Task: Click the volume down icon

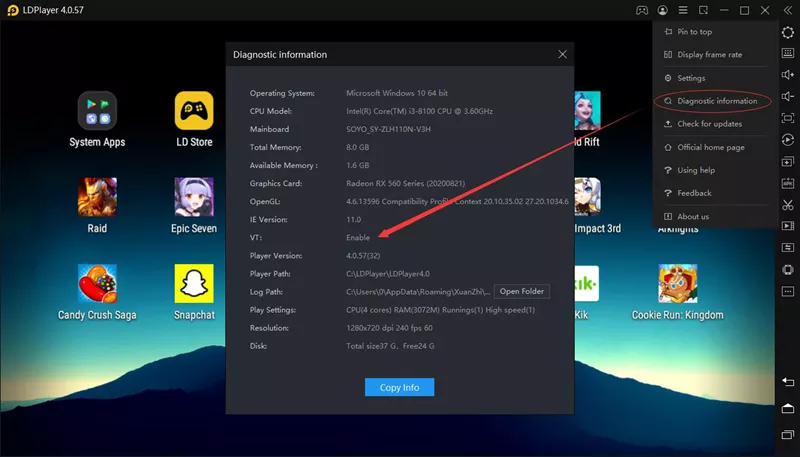Action: [x=788, y=96]
